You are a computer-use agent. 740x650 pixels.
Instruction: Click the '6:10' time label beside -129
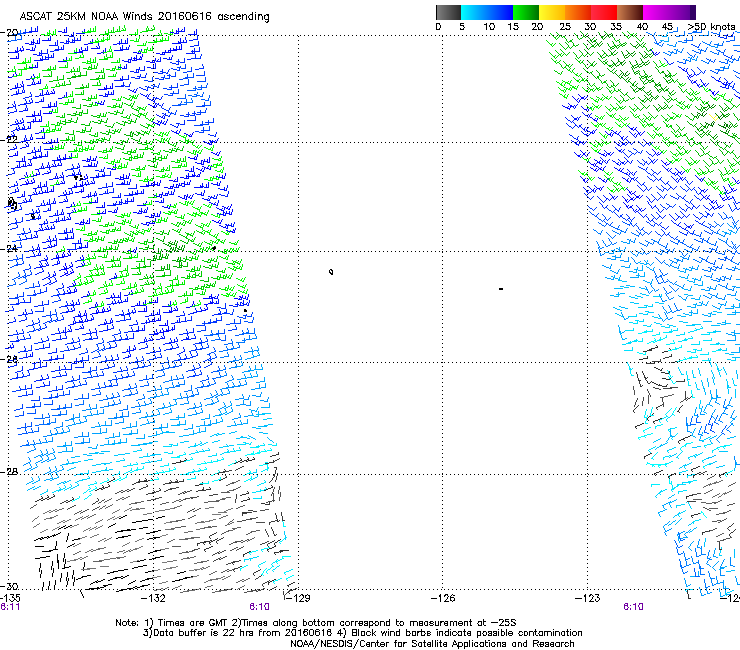coord(260,607)
